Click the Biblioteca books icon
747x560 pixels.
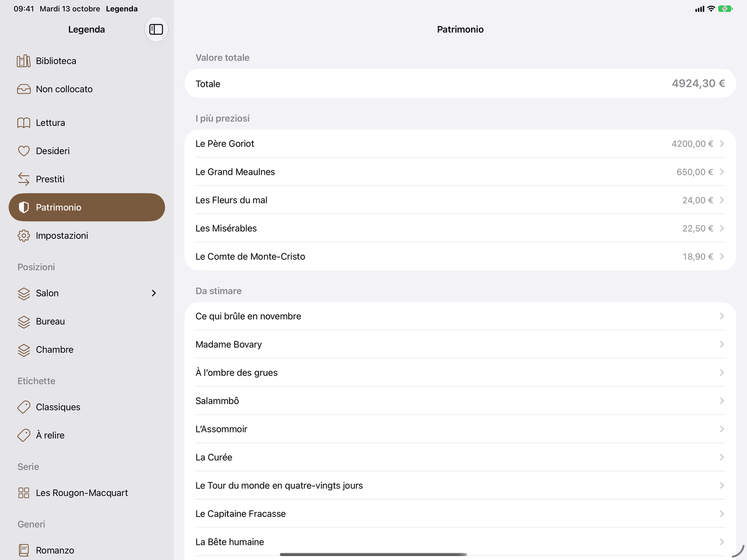point(24,61)
